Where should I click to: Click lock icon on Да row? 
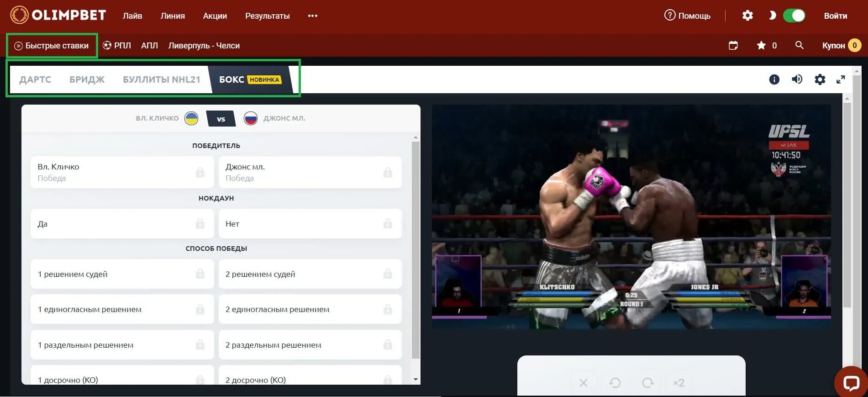(x=200, y=223)
